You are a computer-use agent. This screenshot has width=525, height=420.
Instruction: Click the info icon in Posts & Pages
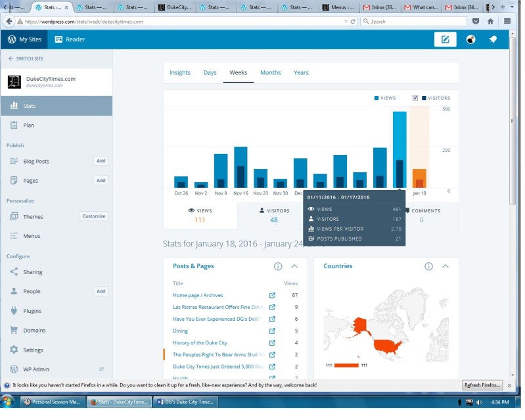click(x=277, y=266)
